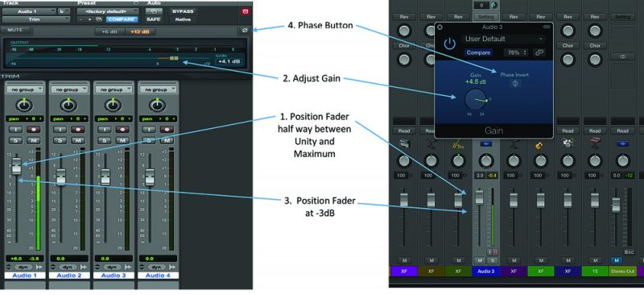Toggle BYPASS on the Trim plugin
Viewport: 644px width, 295px height.
pos(183,11)
